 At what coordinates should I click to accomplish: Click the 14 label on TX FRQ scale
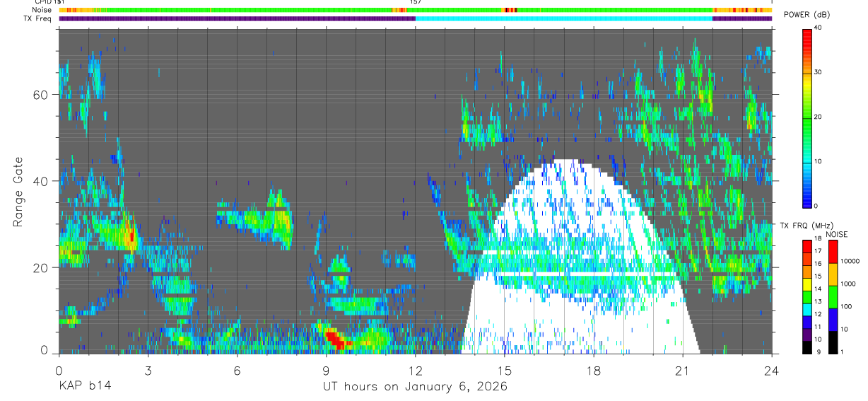tap(818, 289)
